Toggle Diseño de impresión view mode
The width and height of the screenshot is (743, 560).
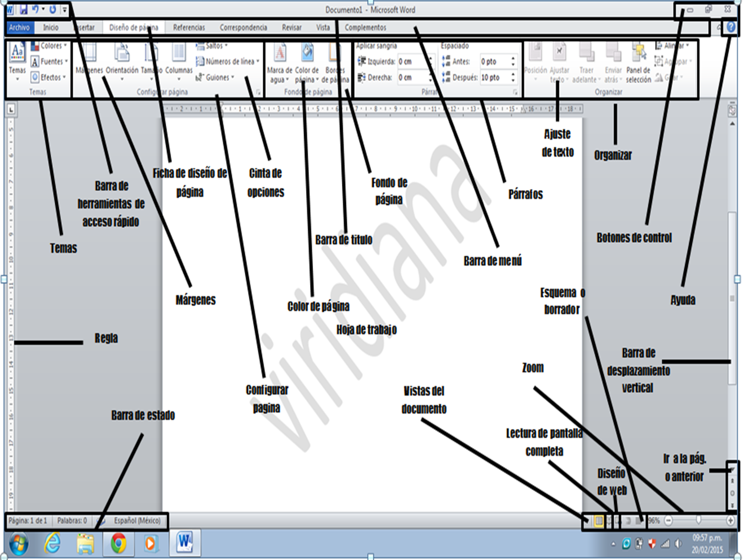(x=599, y=521)
